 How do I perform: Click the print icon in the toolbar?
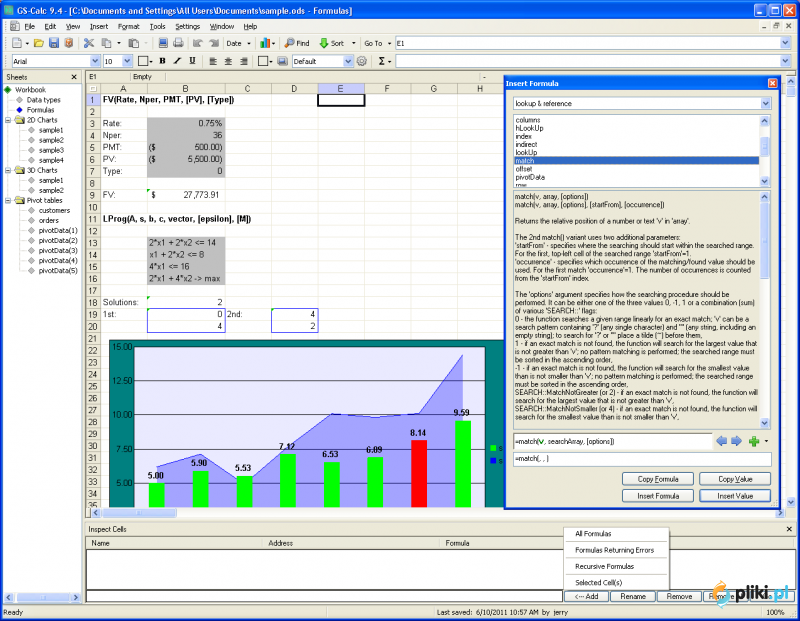click(178, 43)
